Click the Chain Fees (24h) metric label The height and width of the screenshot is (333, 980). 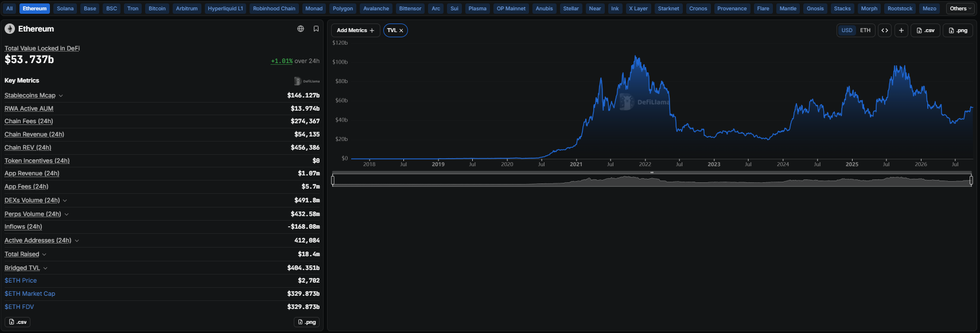[29, 122]
